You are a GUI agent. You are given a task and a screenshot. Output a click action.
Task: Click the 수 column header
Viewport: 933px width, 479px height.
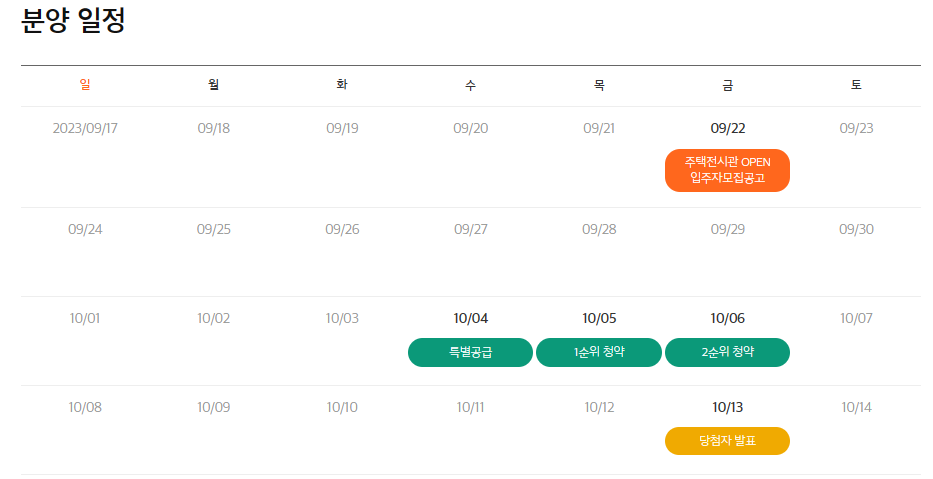point(471,84)
